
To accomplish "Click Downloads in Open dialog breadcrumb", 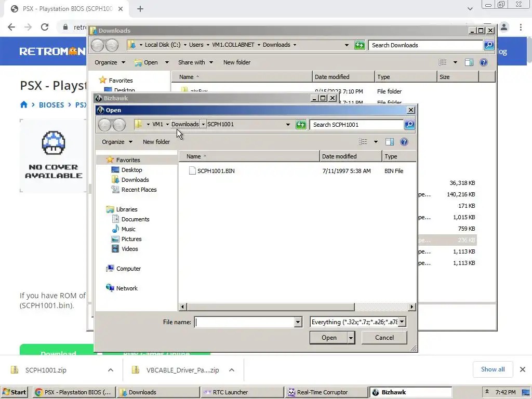I will [x=185, y=124].
